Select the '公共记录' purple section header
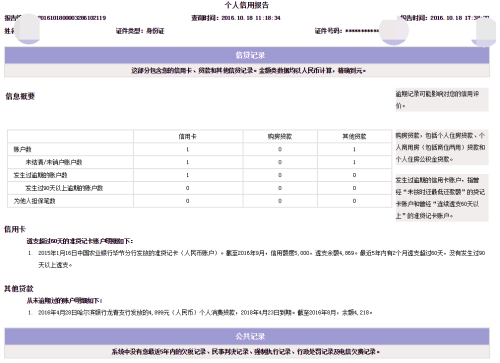Screen dimensions: 500x363 click(x=247, y=336)
